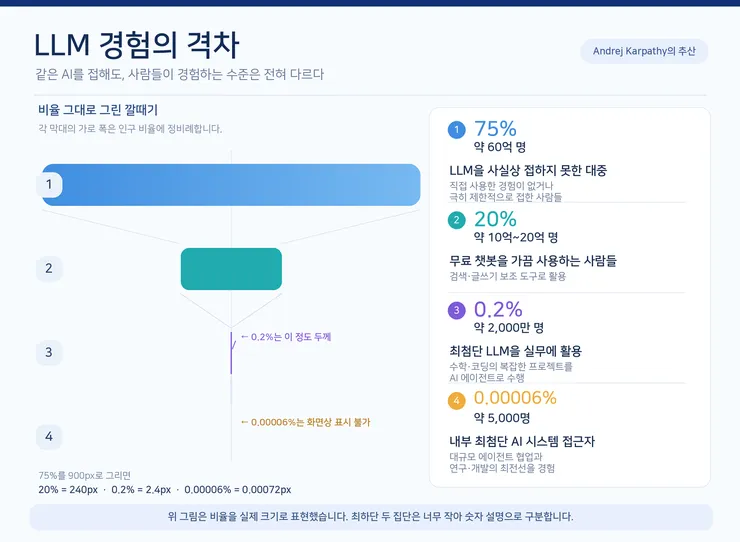Image resolution: width=740 pixels, height=542 pixels.
Task: Click the population text '약 2,000만 명'
Action: coord(509,327)
